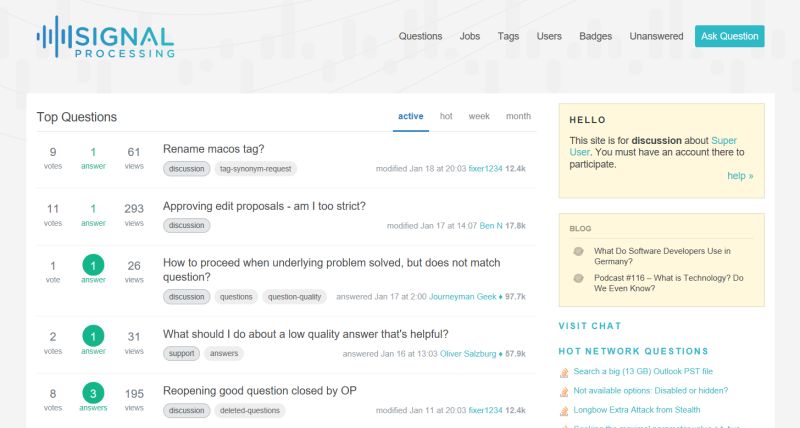Screen dimensions: 800x428
Task: Open blog post 'Podcast #116 – What is Technology?'
Action: tap(668, 283)
